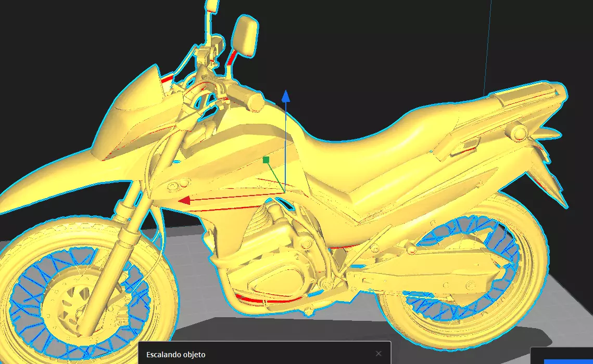Close the 'Escalando objeto' notification
Screen dimensions: 593x364
pyautogui.click(x=378, y=354)
